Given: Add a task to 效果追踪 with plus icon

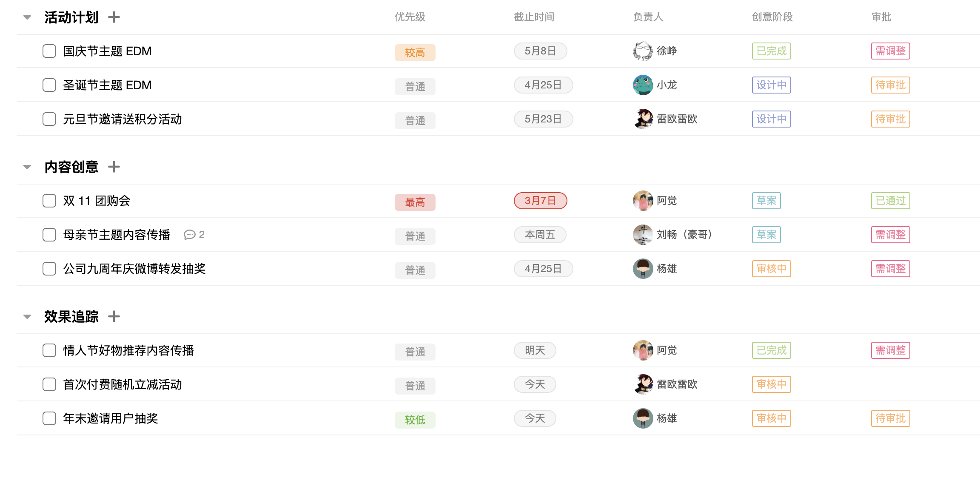Looking at the screenshot, I should pos(114,317).
